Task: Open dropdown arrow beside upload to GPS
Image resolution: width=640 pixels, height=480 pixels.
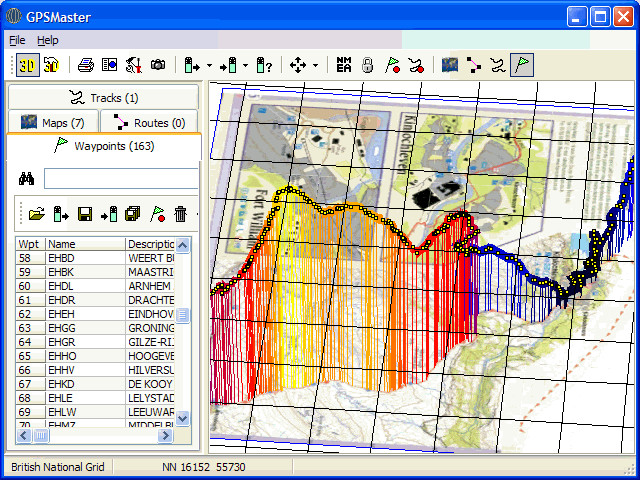Action: tap(245, 65)
